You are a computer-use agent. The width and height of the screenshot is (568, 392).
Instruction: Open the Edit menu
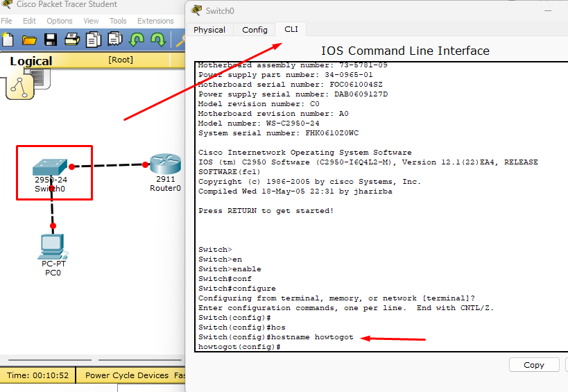[x=29, y=21]
